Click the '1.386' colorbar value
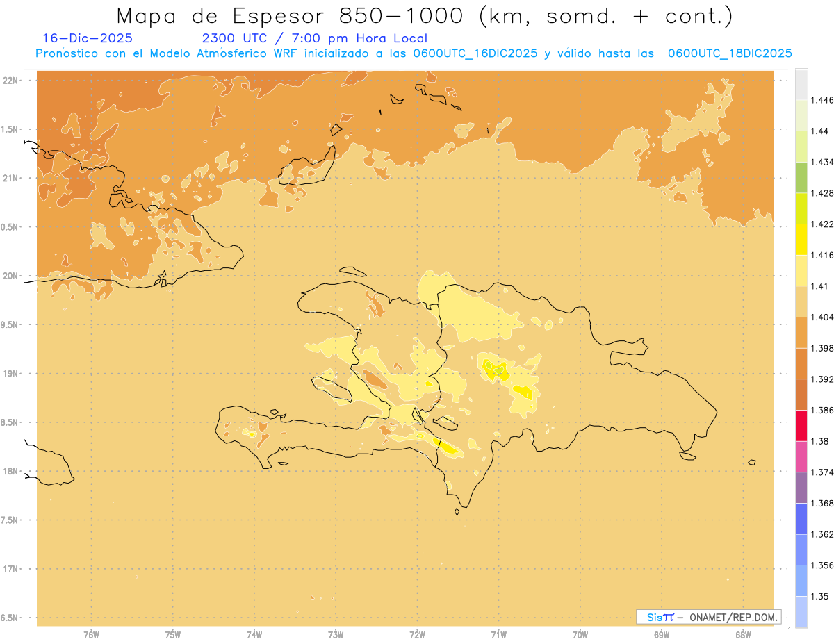Viewport: 834px width, 644px height. 821,411
